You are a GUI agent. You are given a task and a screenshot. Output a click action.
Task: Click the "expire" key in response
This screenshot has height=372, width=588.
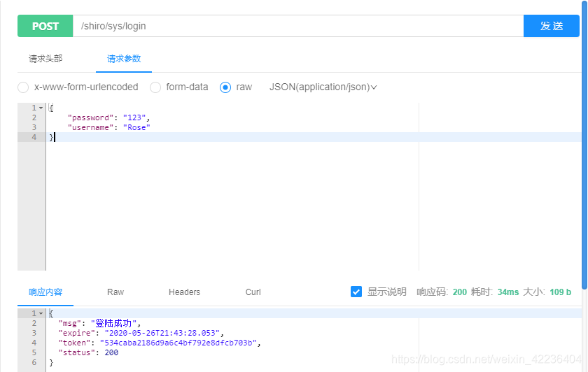(x=76, y=333)
